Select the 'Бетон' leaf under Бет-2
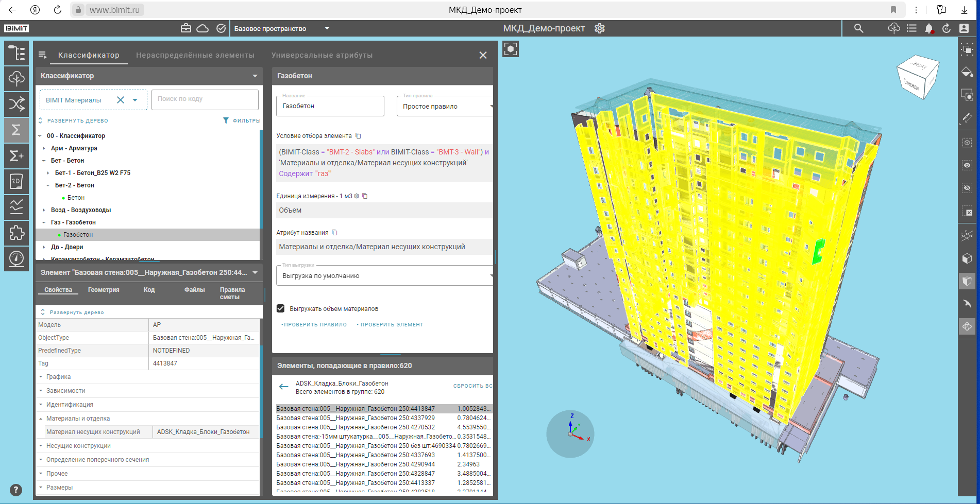Screen dimensions: 980x504 pos(76,198)
